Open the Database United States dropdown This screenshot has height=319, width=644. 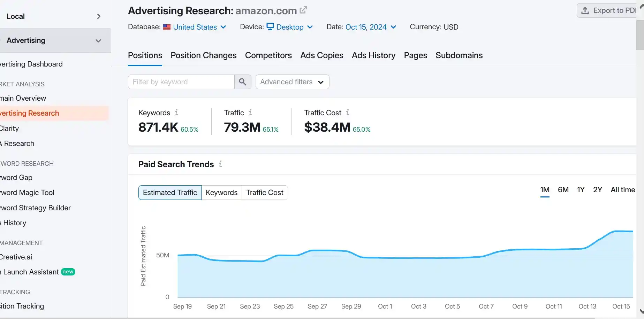[x=200, y=27]
